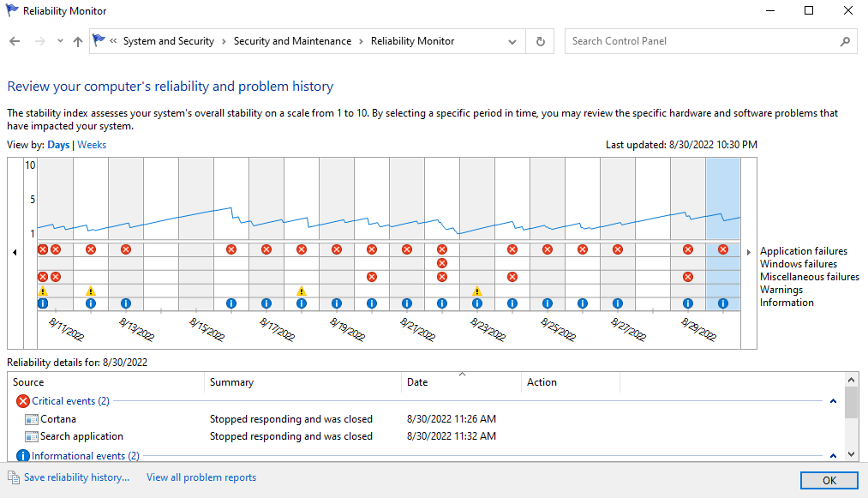The height and width of the screenshot is (498, 868).
Task: Open the address bar history dropdown
Action: [512, 41]
